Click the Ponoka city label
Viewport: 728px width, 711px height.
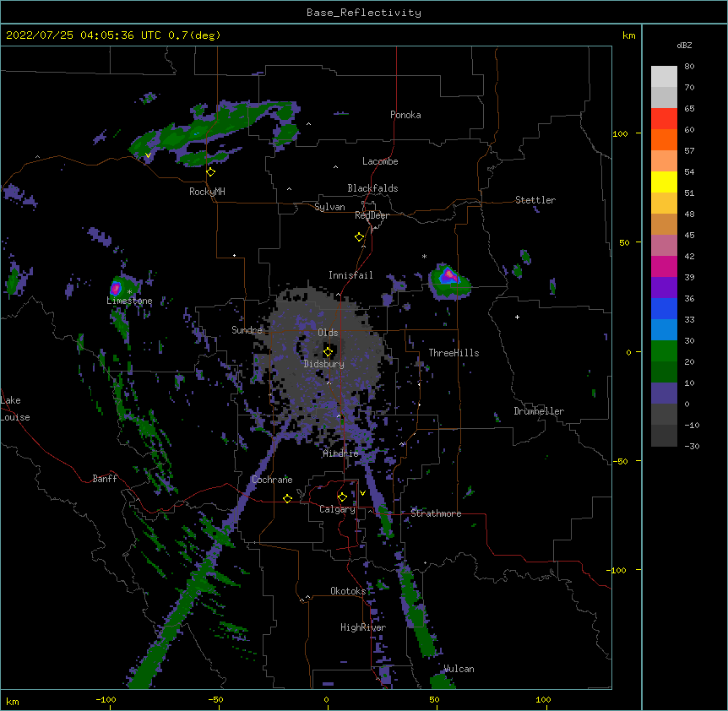click(405, 115)
